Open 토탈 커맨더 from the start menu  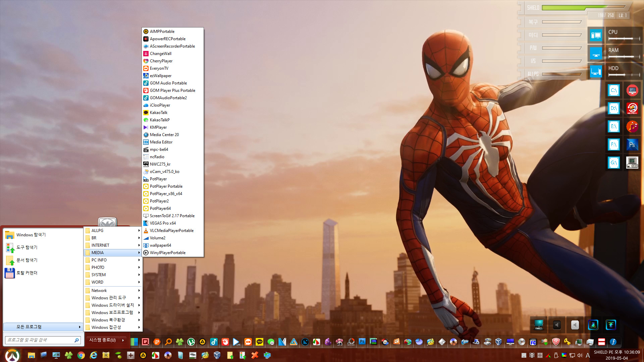43,273
